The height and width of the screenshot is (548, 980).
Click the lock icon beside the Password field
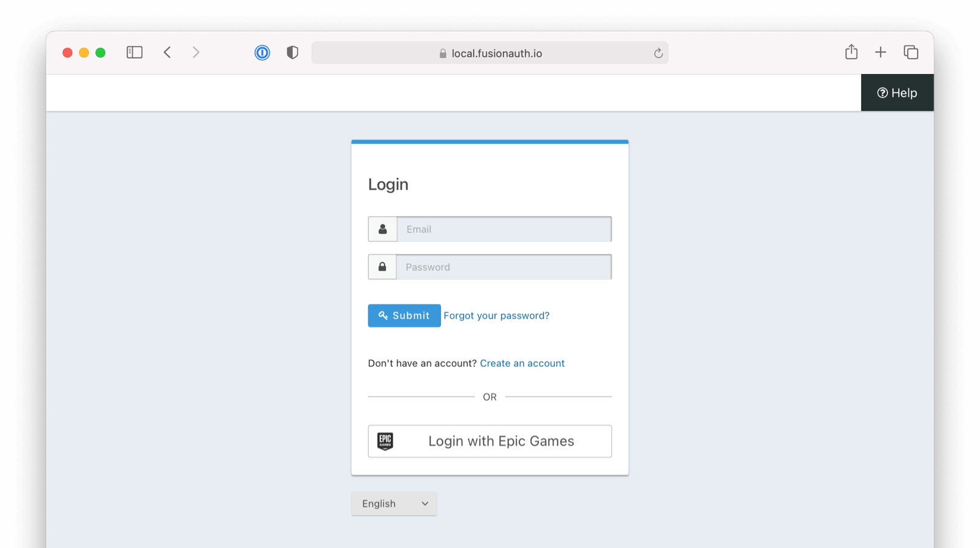pos(382,266)
